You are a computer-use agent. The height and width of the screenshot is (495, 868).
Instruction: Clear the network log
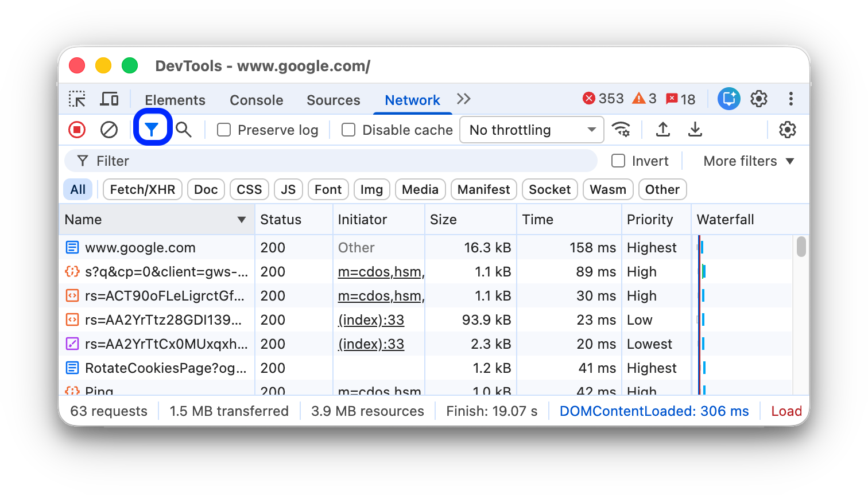pyautogui.click(x=109, y=130)
